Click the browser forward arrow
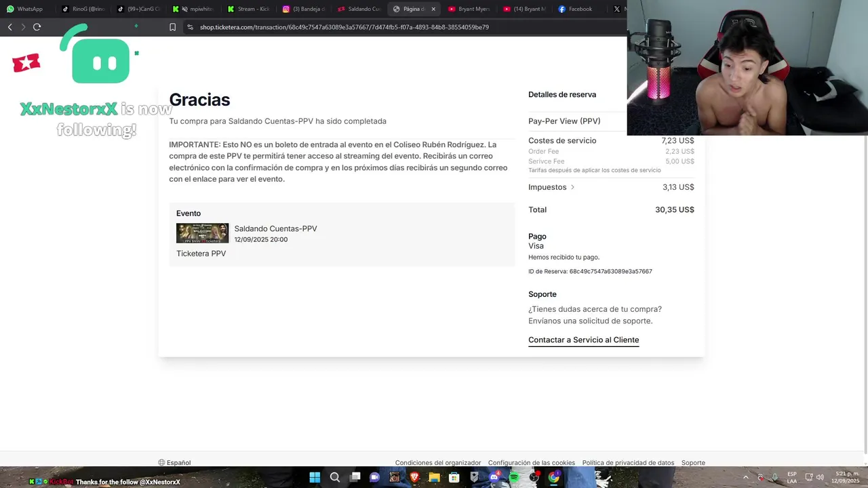 pos(22,27)
